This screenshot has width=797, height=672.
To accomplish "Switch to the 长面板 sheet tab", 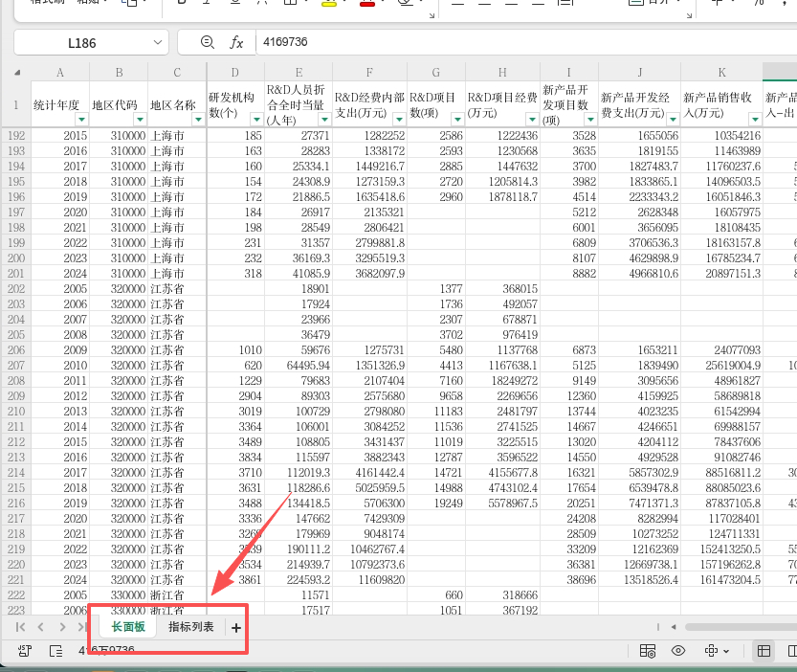I will point(128,627).
